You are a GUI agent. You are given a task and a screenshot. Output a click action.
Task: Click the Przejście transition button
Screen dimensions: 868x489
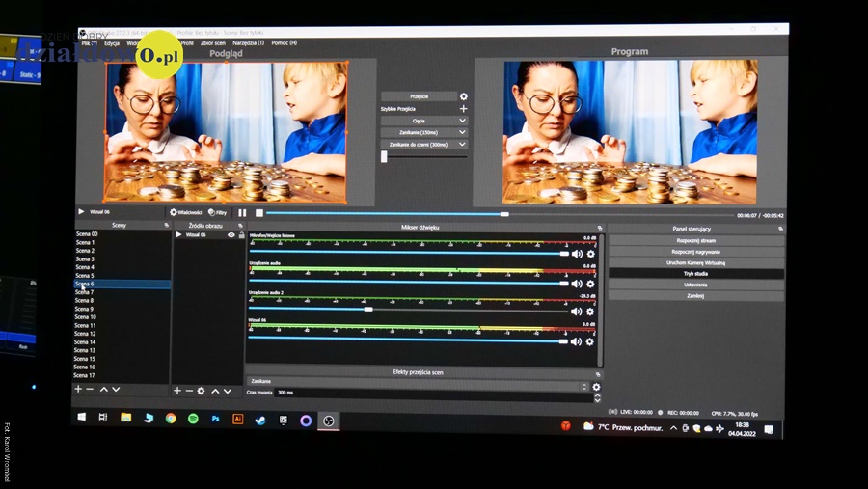(420, 96)
